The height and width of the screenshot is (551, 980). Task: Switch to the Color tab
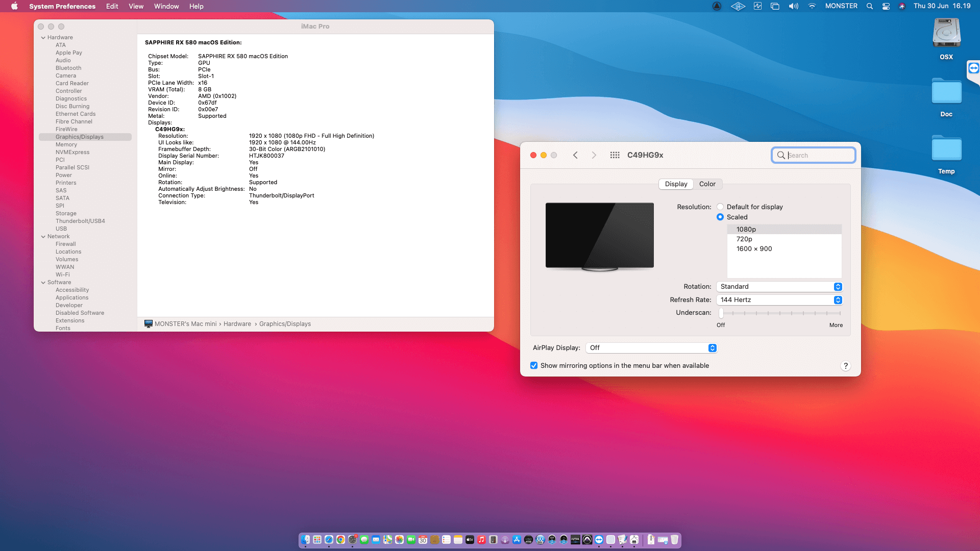coord(707,184)
